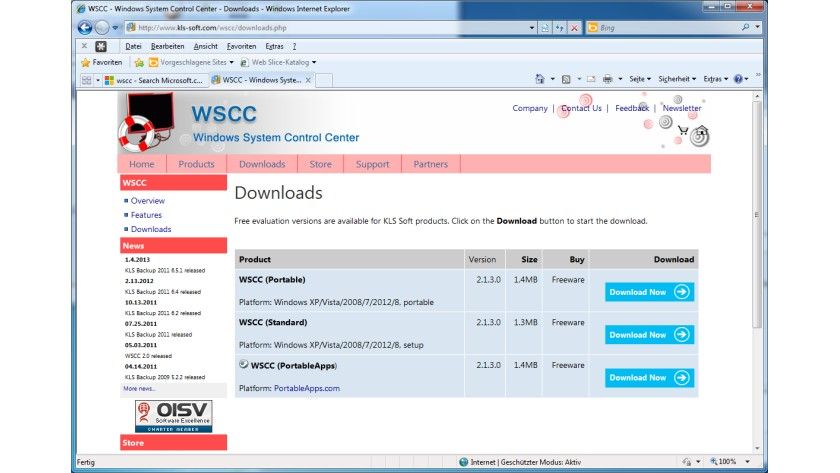840x473 pixels.
Task: Click the Home page toolbar icon
Action: (x=539, y=79)
